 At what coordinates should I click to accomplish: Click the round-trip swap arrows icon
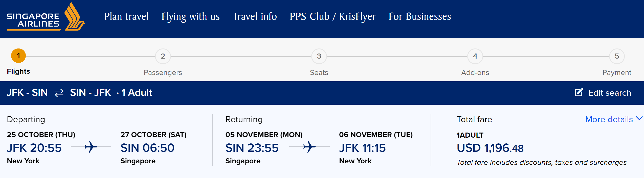point(59,93)
